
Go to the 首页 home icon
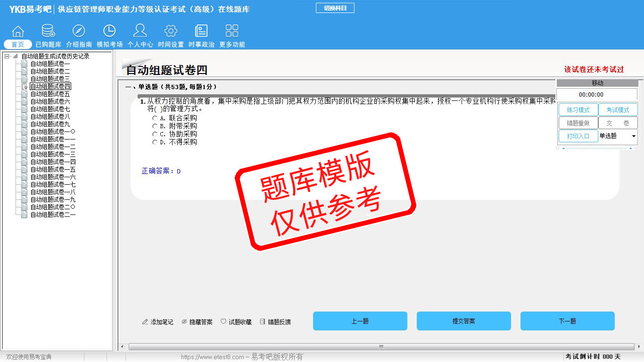coord(18,31)
